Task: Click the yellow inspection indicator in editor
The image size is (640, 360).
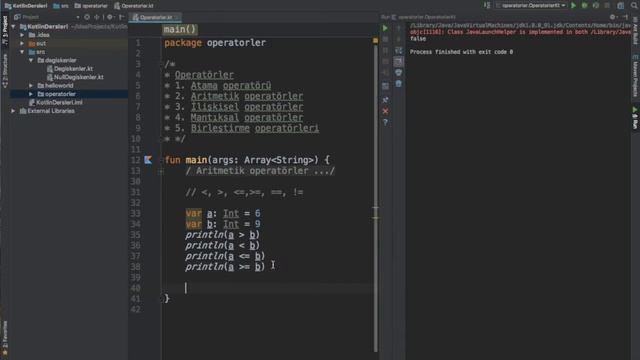Action: 375,40
